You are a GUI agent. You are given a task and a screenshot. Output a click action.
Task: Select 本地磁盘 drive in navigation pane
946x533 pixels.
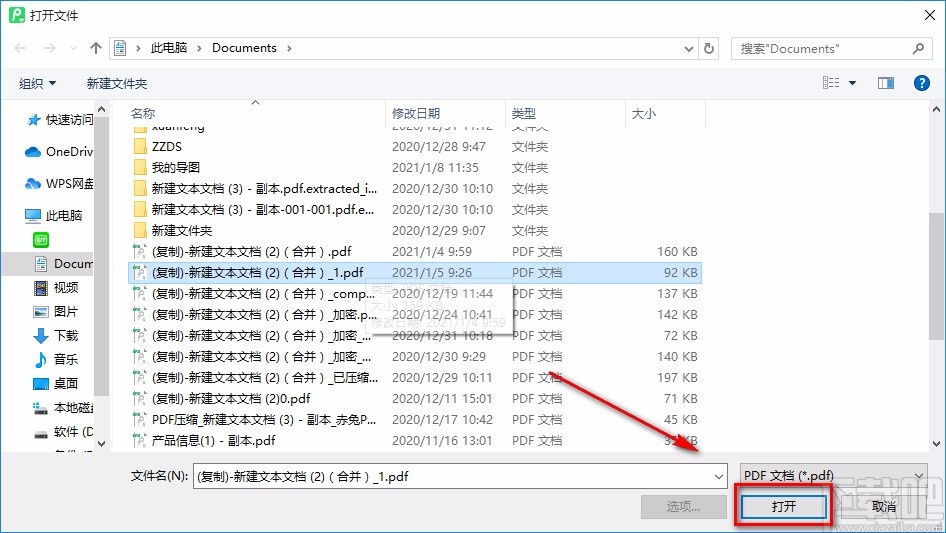(x=63, y=408)
